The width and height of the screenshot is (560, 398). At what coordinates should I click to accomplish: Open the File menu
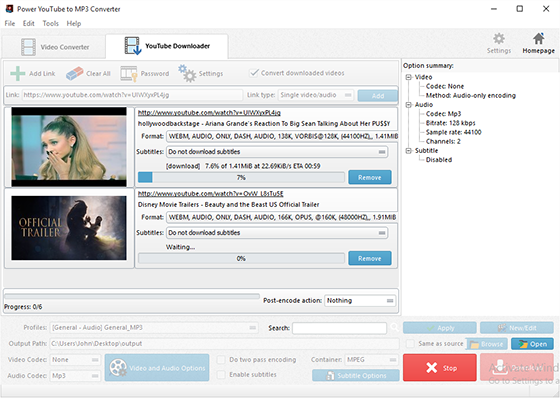click(10, 24)
